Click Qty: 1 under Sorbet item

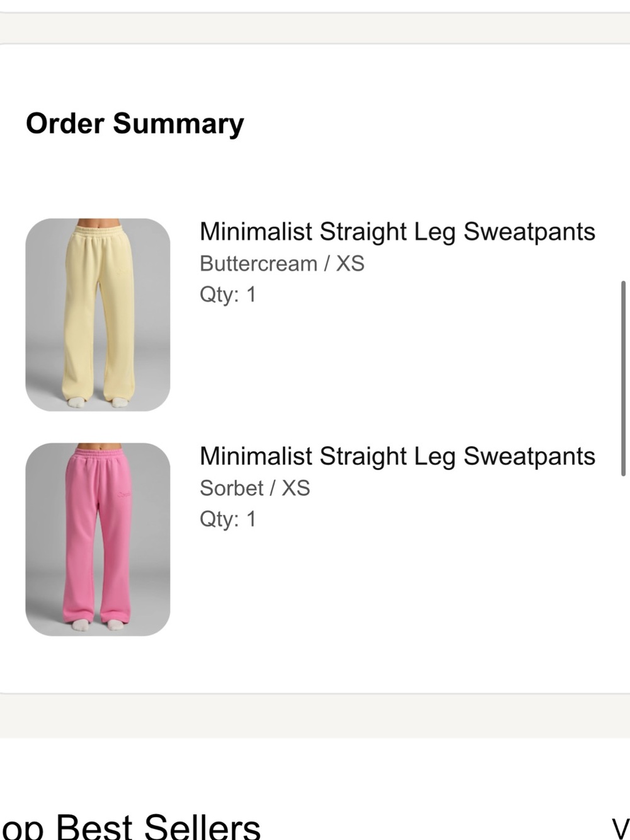click(x=227, y=519)
